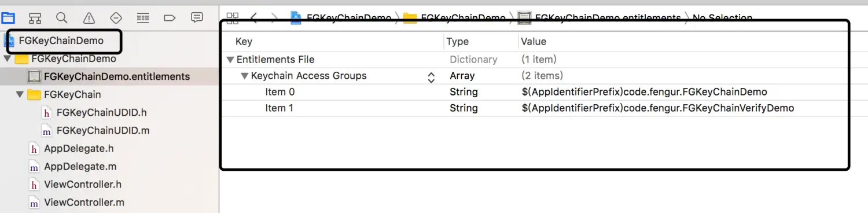Open the Debug navigator icon

pos(143,18)
